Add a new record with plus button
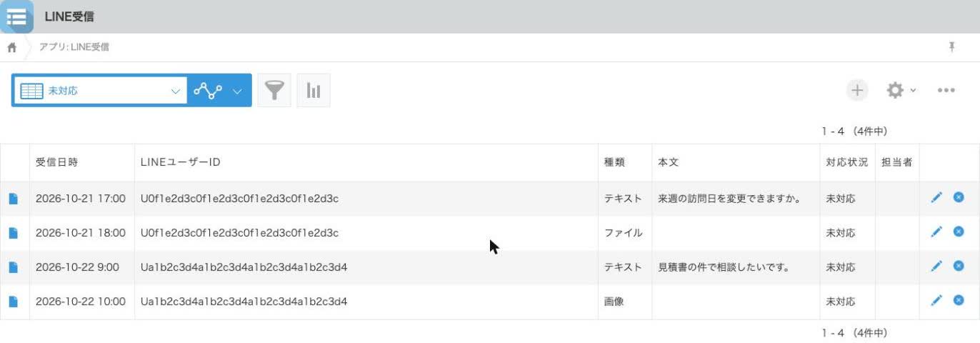Image resolution: width=980 pixels, height=343 pixels. coord(857,91)
